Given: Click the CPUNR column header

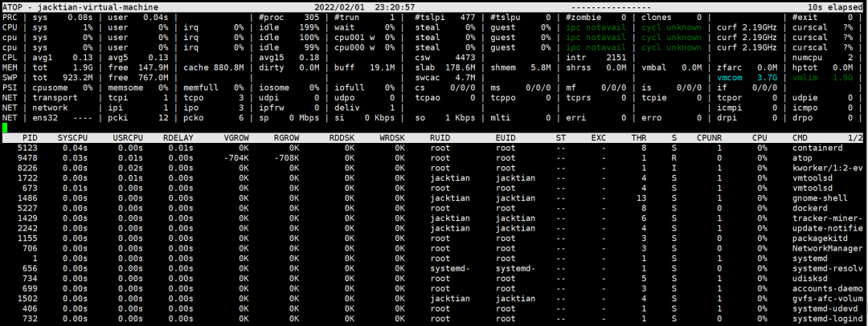Looking at the screenshot, I should [709, 138].
